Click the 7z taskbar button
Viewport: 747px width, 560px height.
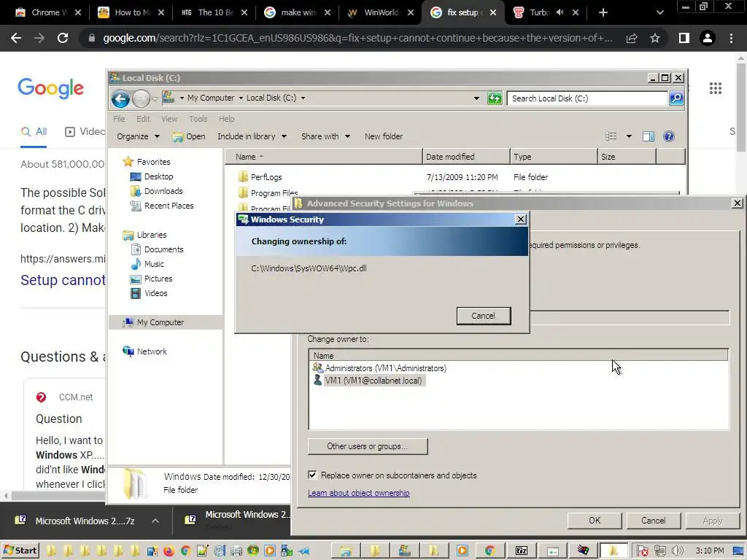[521, 551]
